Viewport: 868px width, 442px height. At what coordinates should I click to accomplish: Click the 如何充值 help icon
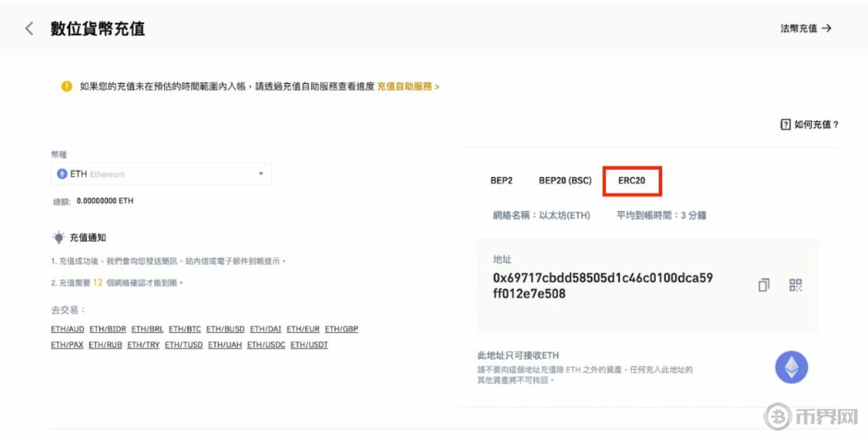click(785, 125)
